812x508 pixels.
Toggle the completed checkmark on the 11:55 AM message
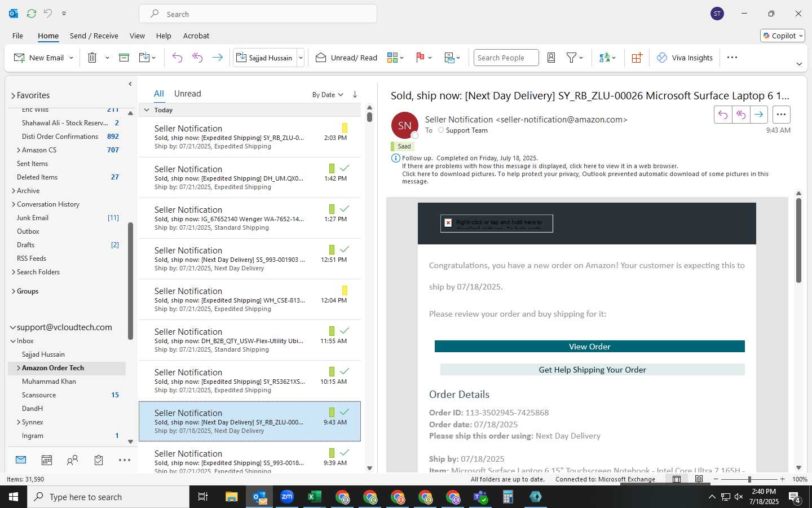point(345,331)
